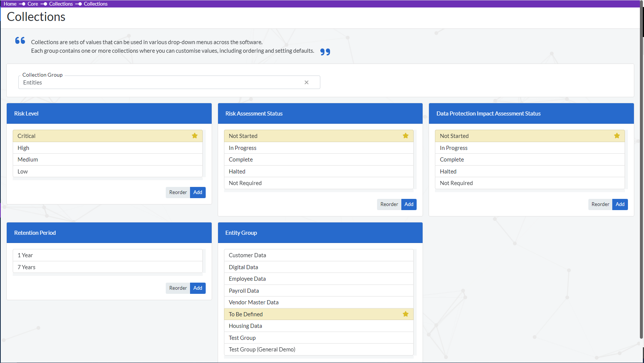Click the star in Data Protection Impact Assessment Status
Image resolution: width=644 pixels, height=363 pixels.
click(617, 136)
